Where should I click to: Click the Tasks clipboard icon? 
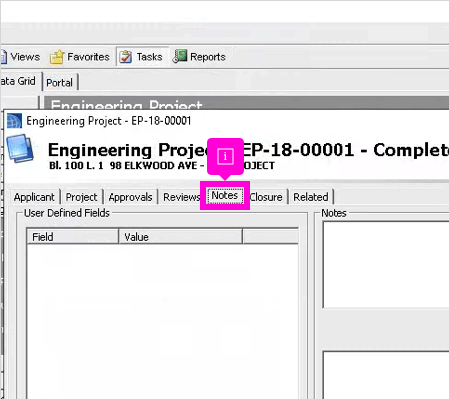coord(125,56)
